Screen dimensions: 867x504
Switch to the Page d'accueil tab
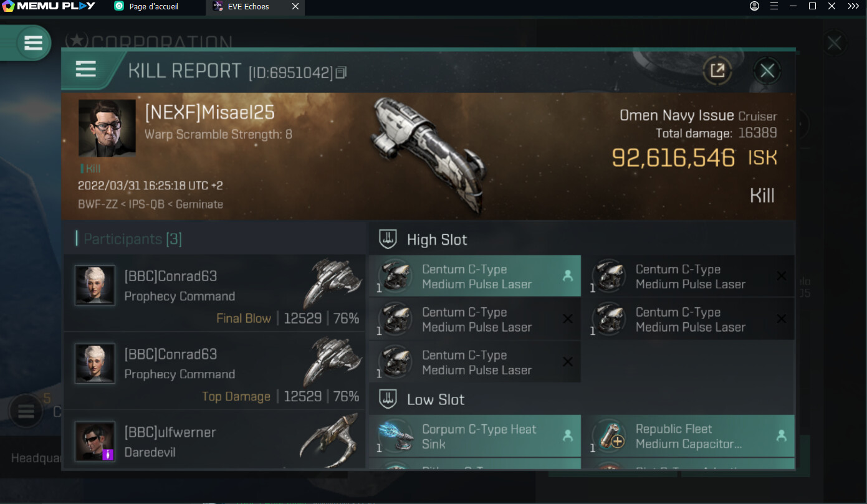(153, 6)
